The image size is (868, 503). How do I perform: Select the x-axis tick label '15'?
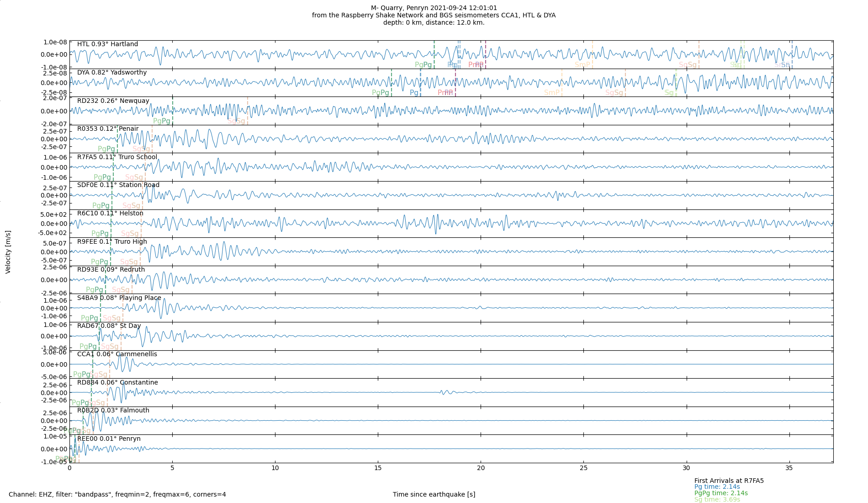point(378,468)
